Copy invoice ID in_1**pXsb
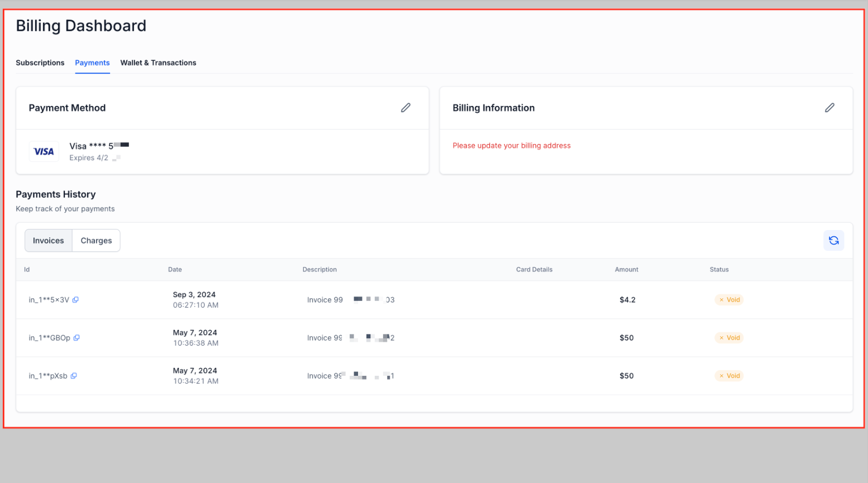The width and height of the screenshot is (868, 483). coord(74,376)
